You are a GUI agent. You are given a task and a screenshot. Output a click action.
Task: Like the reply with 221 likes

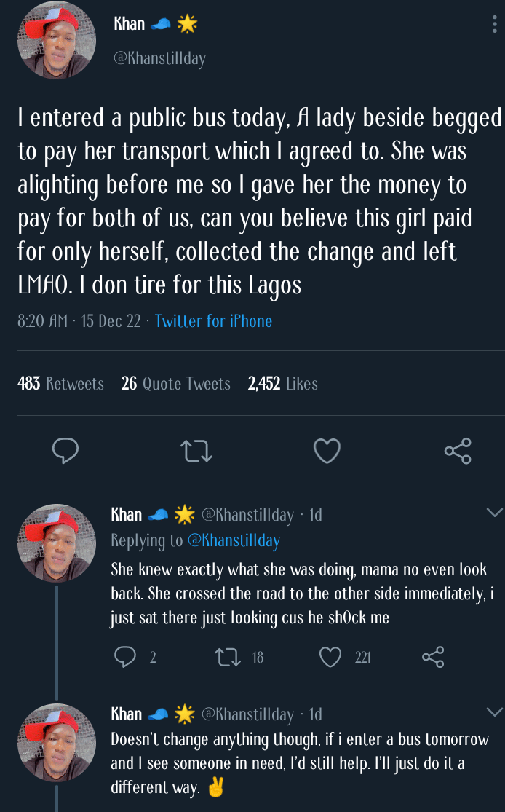tap(330, 658)
